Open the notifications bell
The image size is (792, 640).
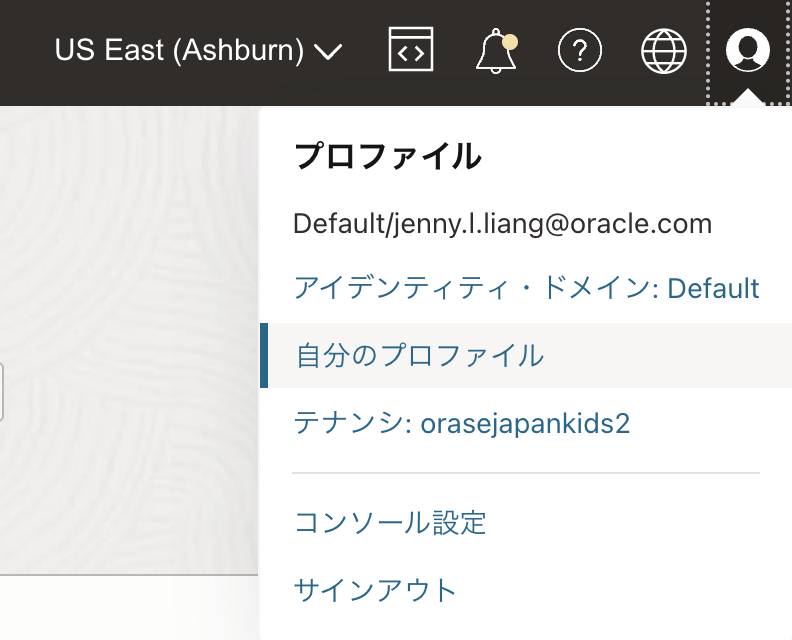point(495,51)
